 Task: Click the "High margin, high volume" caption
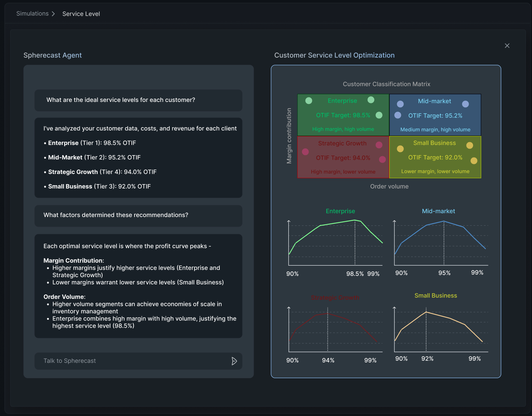(343, 129)
